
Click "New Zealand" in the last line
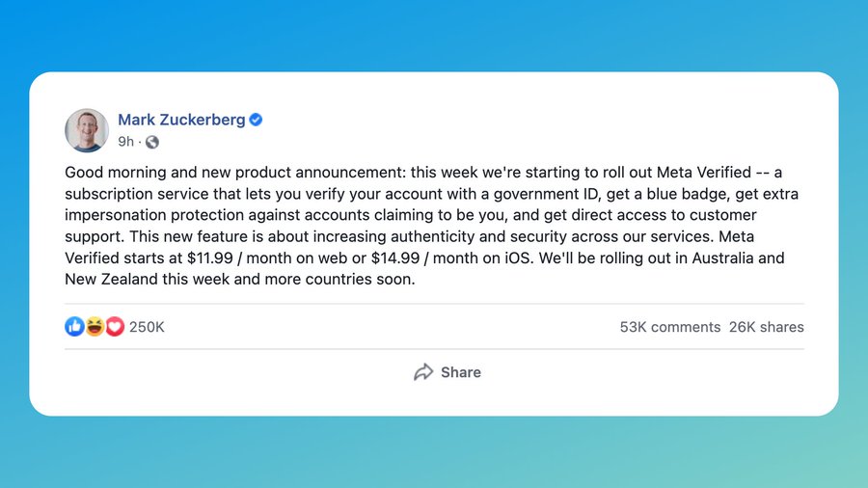112,279
